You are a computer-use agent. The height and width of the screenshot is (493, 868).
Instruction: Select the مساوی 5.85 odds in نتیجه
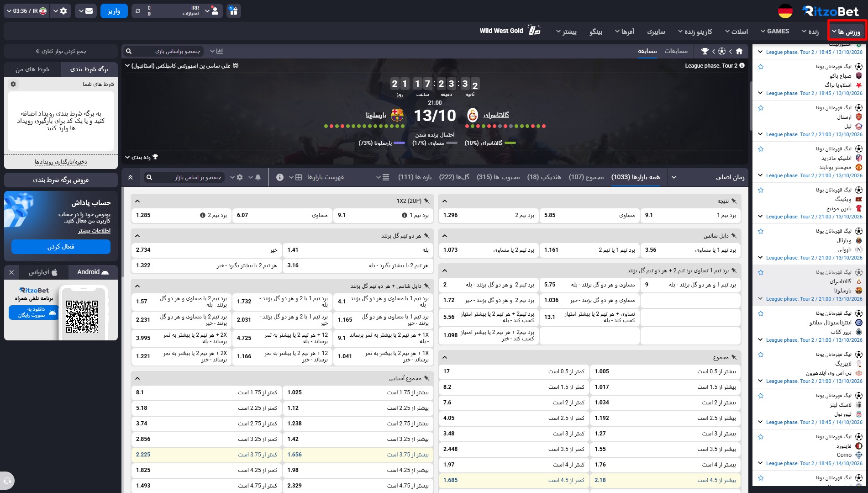tap(589, 215)
